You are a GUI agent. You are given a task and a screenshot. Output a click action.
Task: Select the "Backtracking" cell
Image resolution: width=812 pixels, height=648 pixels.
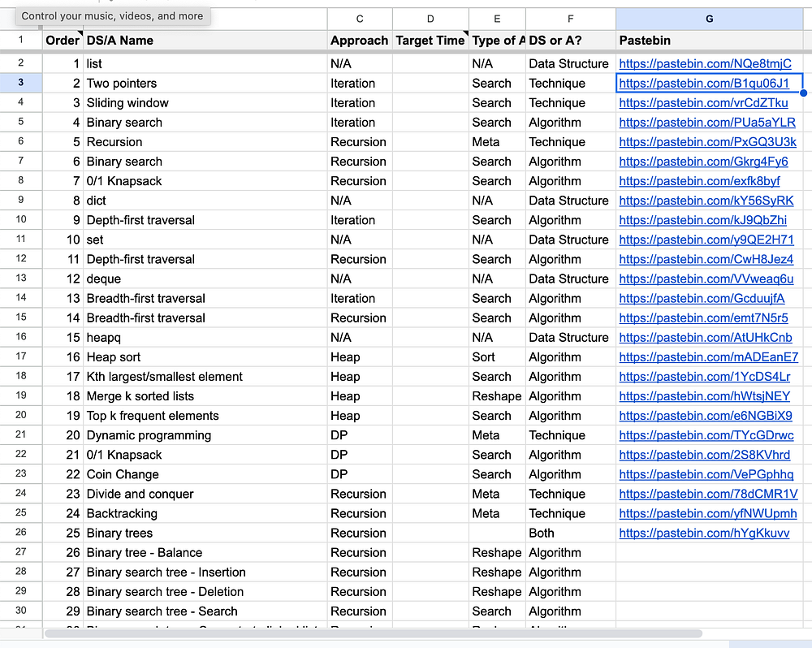point(205,513)
